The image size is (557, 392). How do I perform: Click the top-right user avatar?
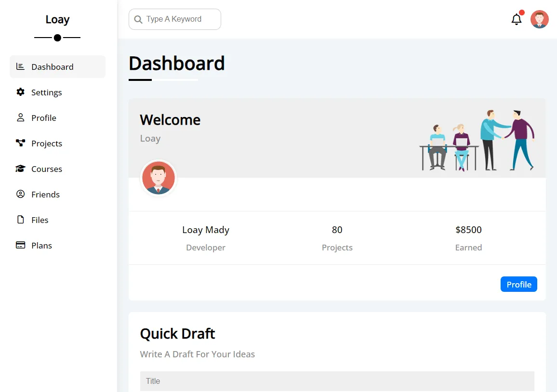coord(539,19)
